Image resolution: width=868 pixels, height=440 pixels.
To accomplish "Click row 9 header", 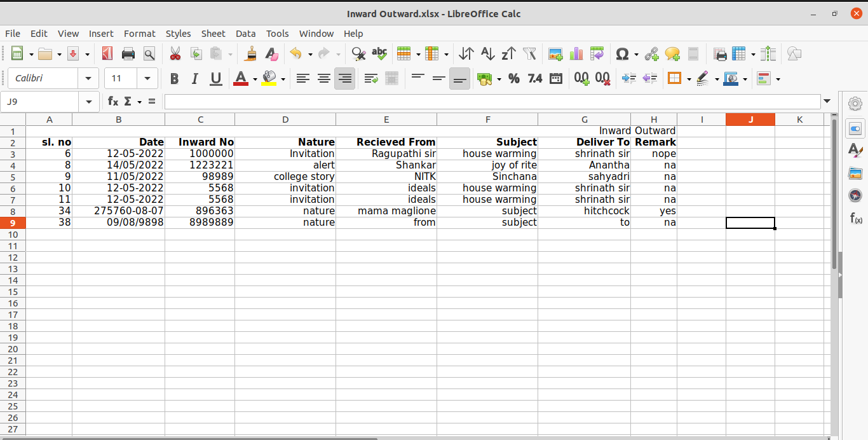I will tap(13, 223).
